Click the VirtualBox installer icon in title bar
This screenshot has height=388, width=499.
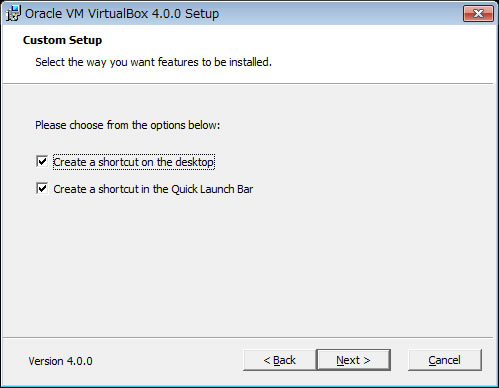(x=13, y=13)
